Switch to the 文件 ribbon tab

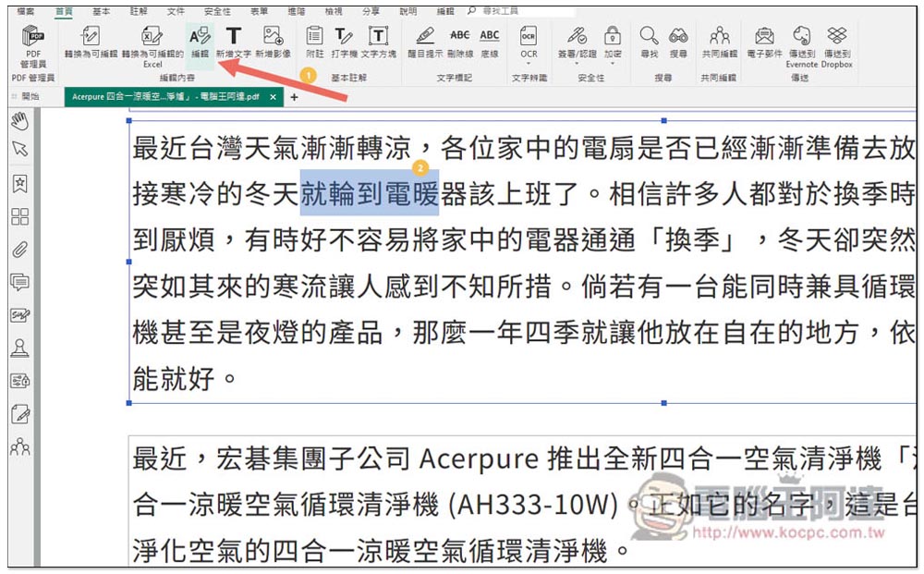(176, 10)
